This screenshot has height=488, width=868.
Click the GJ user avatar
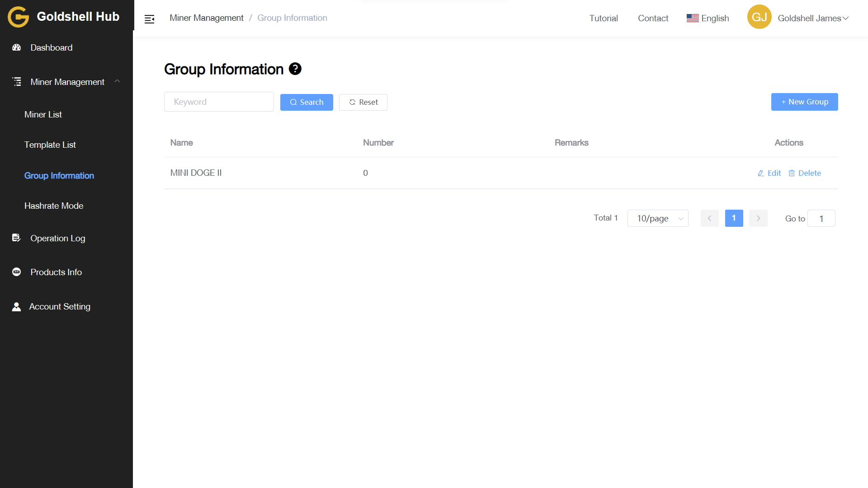point(759,17)
